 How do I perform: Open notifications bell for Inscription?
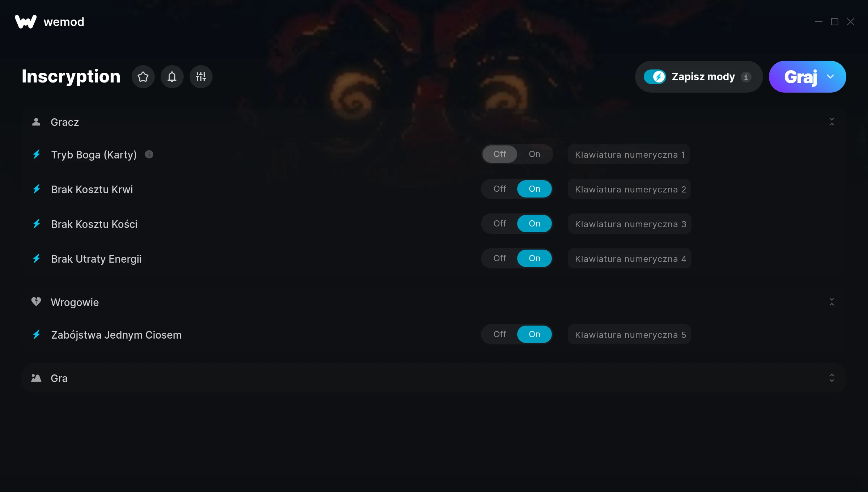(172, 77)
